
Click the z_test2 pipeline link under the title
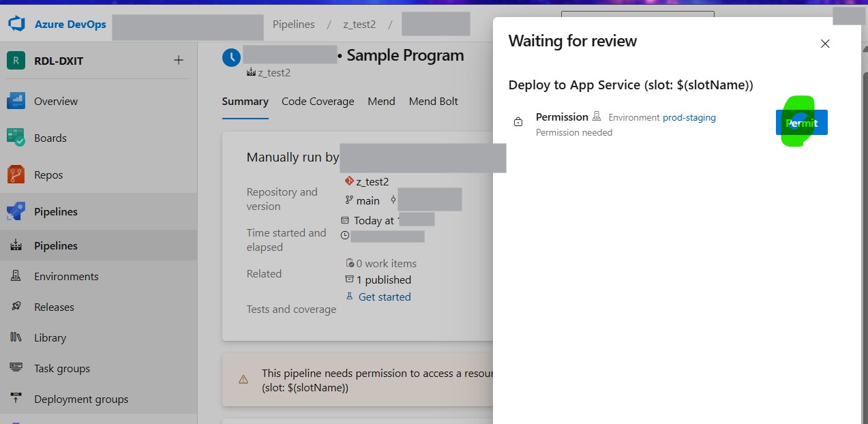click(274, 72)
